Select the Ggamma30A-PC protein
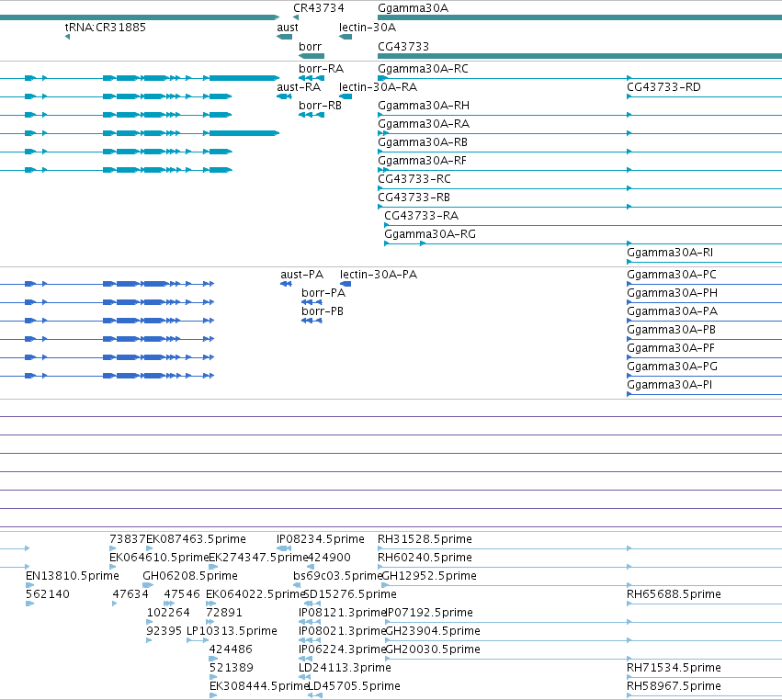Viewport: 782px width, 700px height. click(704, 284)
